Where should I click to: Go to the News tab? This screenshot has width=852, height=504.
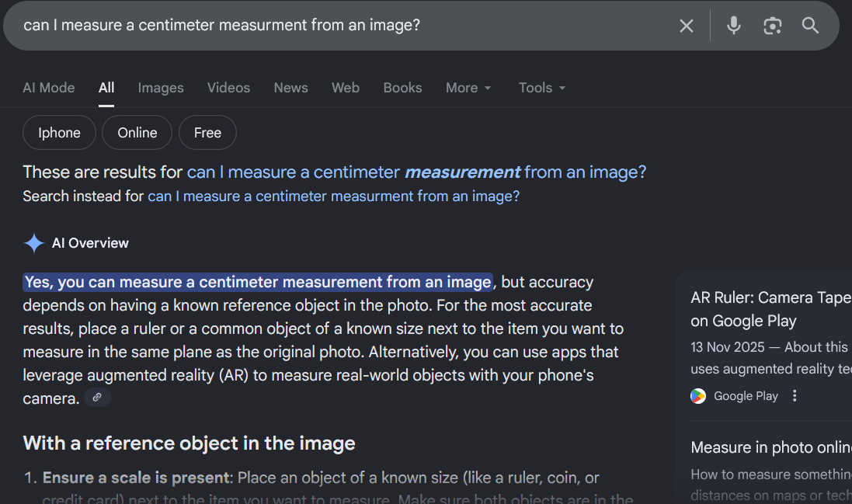(x=290, y=88)
